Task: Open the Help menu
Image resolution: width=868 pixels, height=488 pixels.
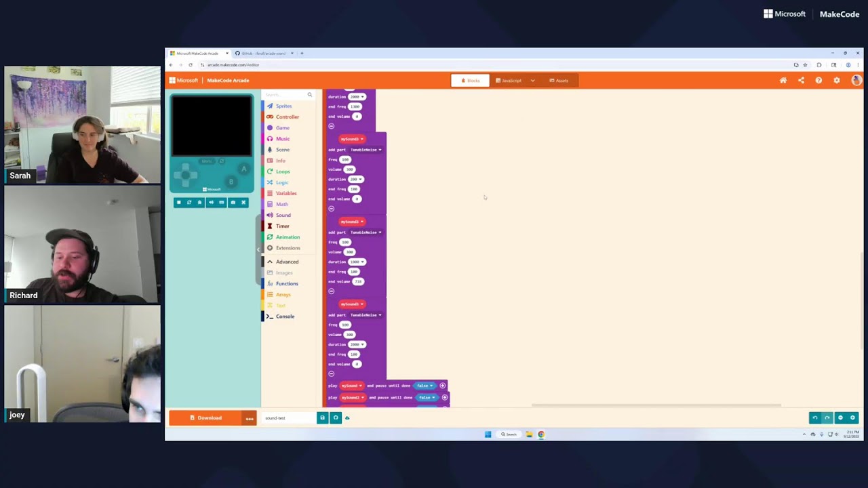Action: (x=818, y=80)
